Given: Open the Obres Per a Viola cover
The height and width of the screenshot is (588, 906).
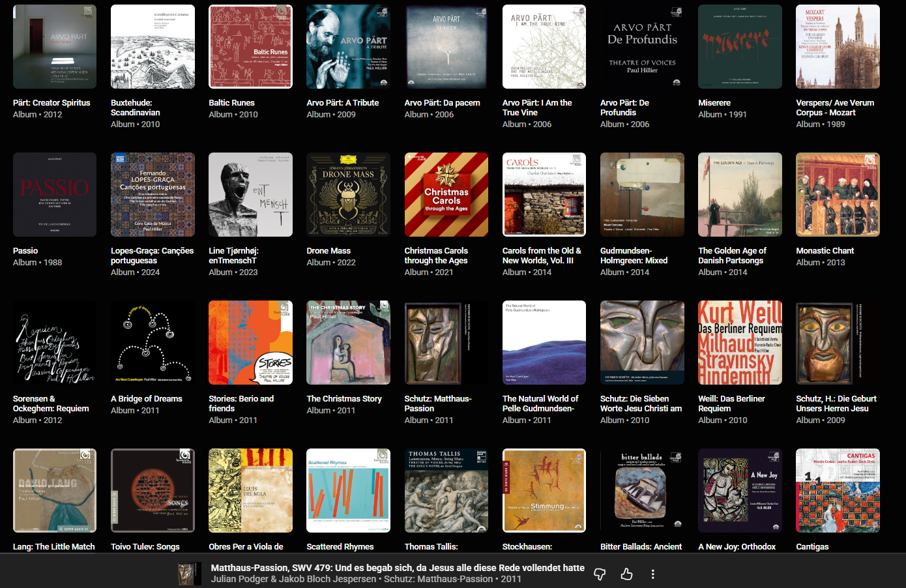Looking at the screenshot, I should pos(250,491).
